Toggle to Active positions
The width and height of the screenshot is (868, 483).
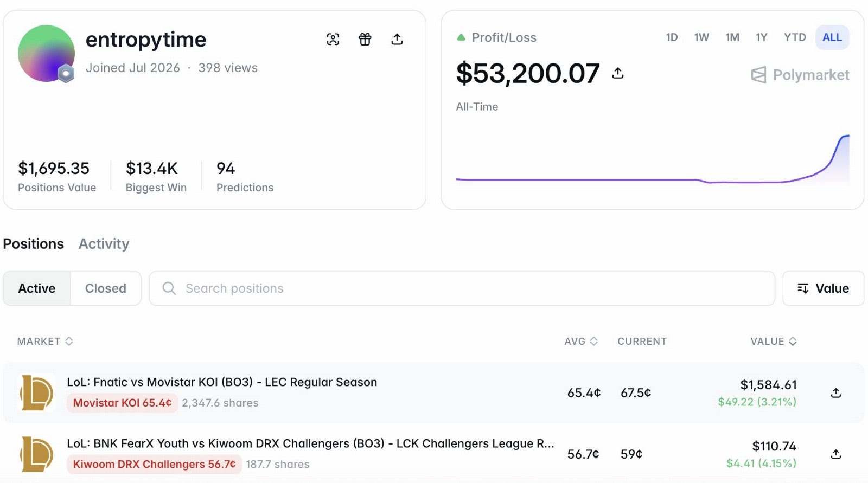tap(37, 288)
